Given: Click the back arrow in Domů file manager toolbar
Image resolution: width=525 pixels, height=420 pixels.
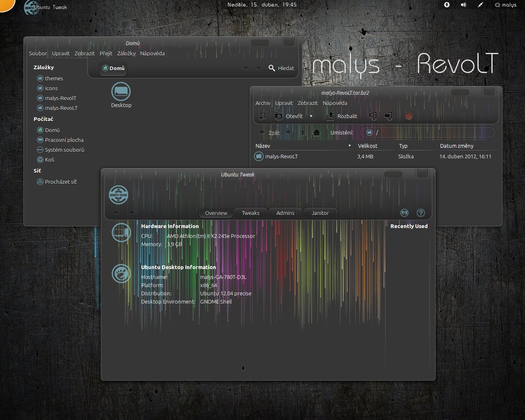Looking at the screenshot, I should click(x=246, y=68).
